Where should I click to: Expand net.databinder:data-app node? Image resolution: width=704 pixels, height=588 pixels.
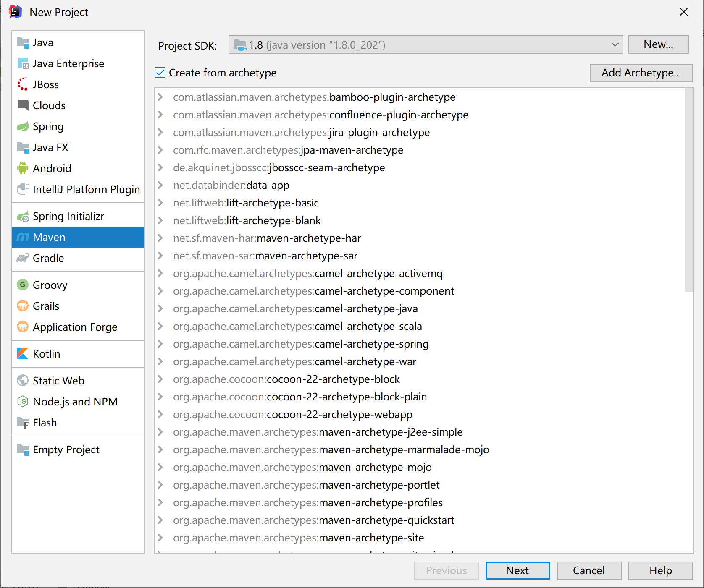(x=160, y=185)
